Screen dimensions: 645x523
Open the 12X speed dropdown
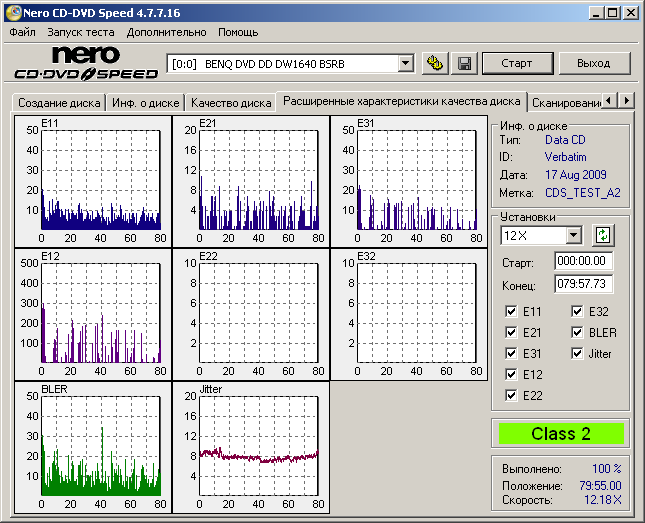coord(573,235)
